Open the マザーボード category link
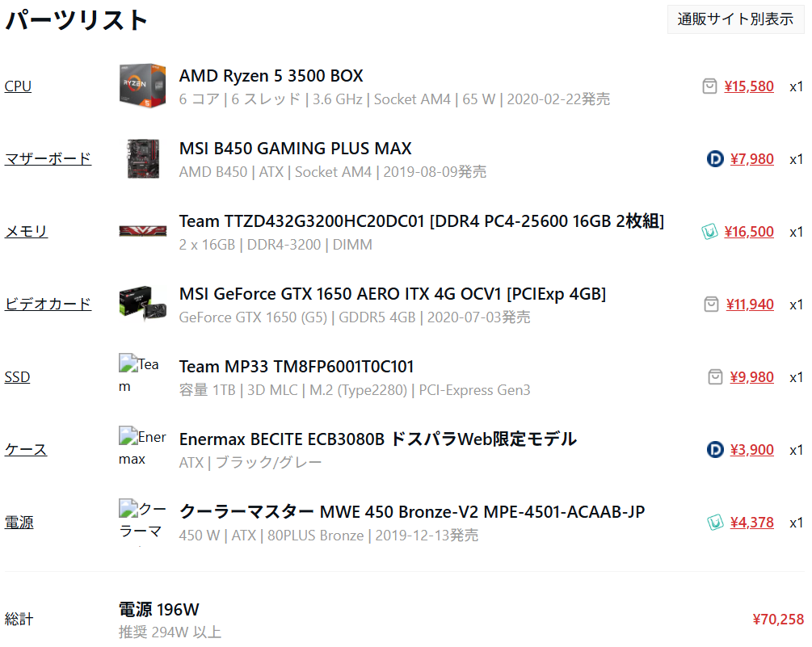This screenshot has height=647, width=812. tap(48, 158)
